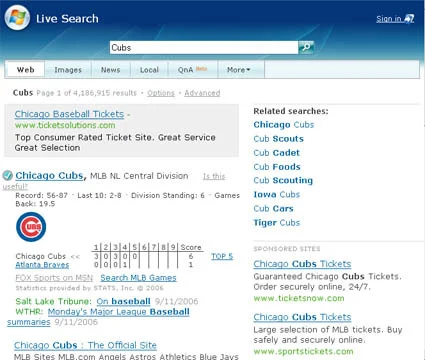Open the Chicago Baseball Tickets ad link
The image size is (425, 360).
tap(69, 114)
